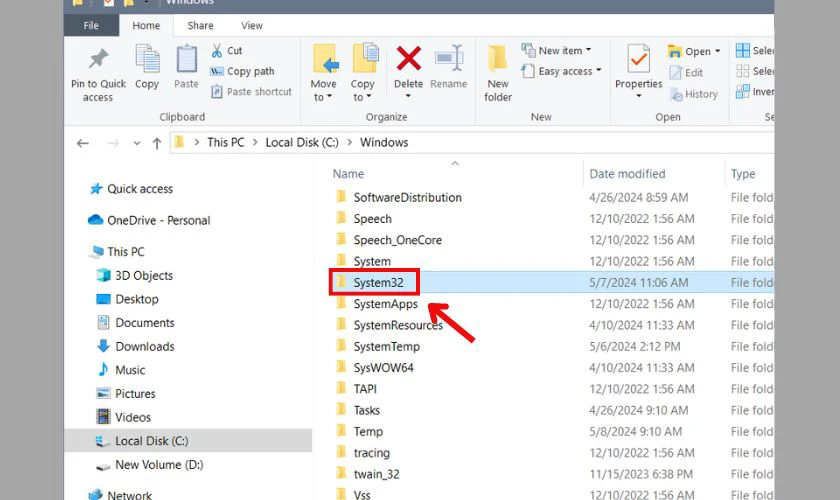This screenshot has width=840, height=500.
Task: Open 3D Objects in sidebar
Action: (x=134, y=275)
